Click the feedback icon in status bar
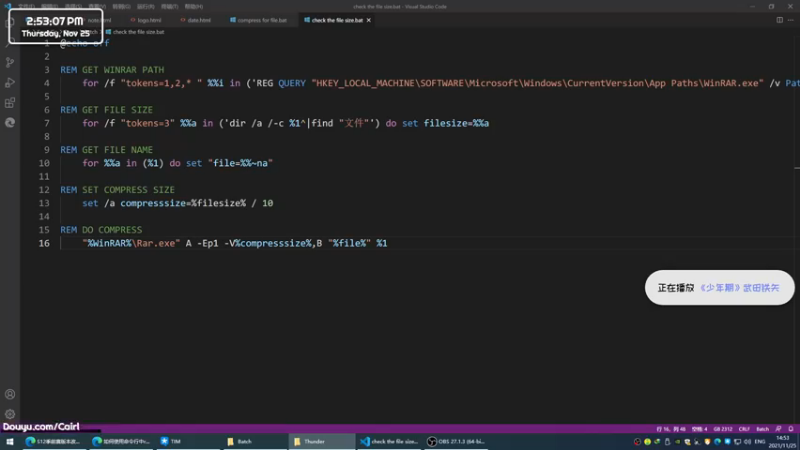This screenshot has width=800, height=450. pyautogui.click(x=779, y=429)
